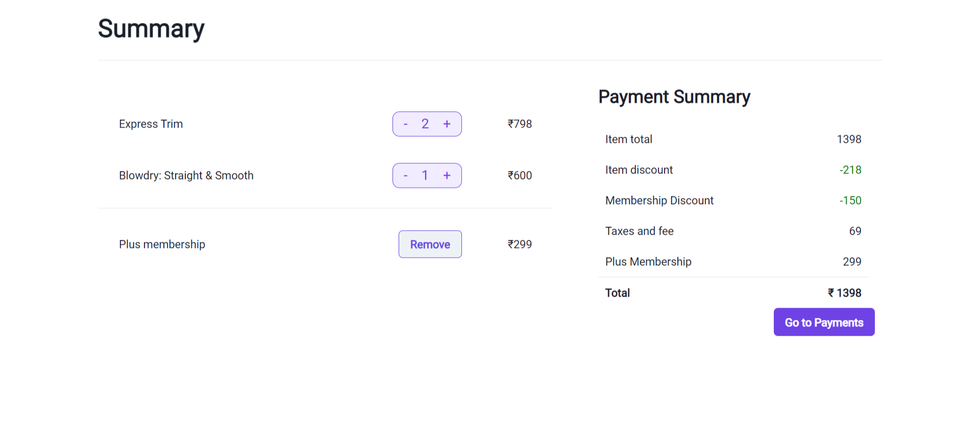This screenshot has width=980, height=424.
Task: Click plus on Blowdry: Straight & Smooth
Action: coord(447,176)
